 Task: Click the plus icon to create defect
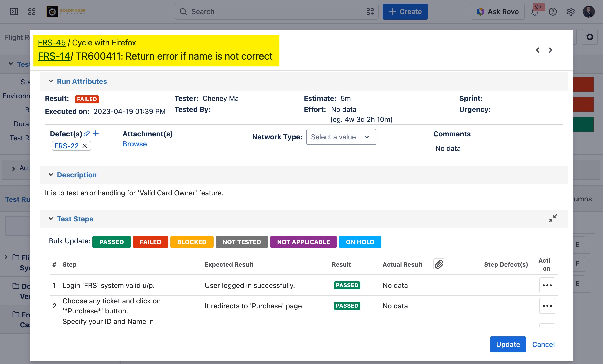point(96,134)
